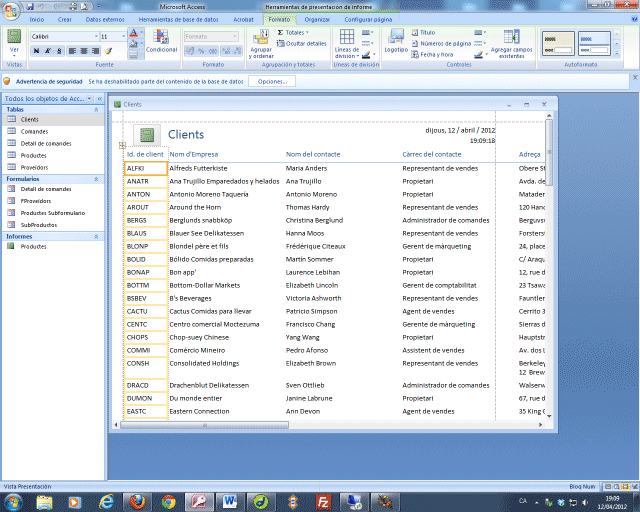640x512 pixels.
Task: Open Productes Subformulario form
Action: pyautogui.click(x=53, y=213)
